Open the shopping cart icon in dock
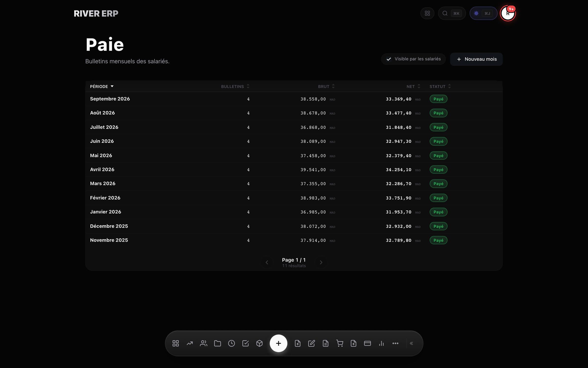Viewport: 588px width, 368px height. coord(340,343)
